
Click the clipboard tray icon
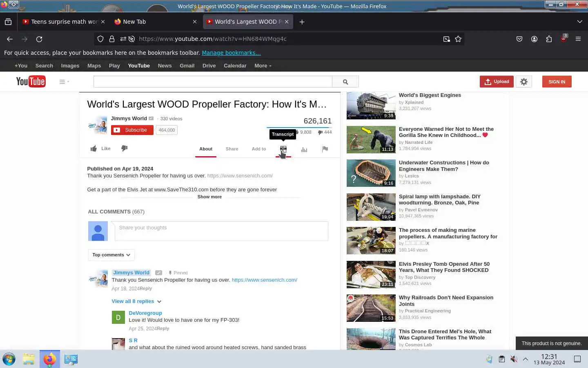[501, 359]
